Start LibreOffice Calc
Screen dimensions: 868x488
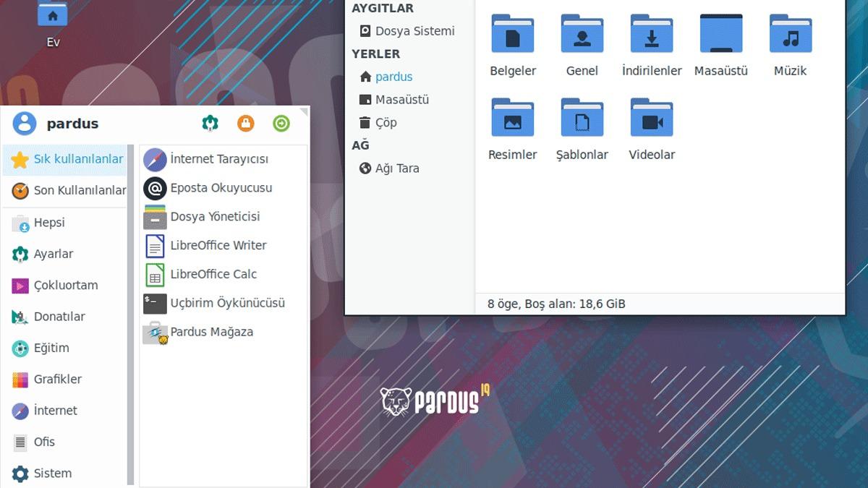coord(223,275)
